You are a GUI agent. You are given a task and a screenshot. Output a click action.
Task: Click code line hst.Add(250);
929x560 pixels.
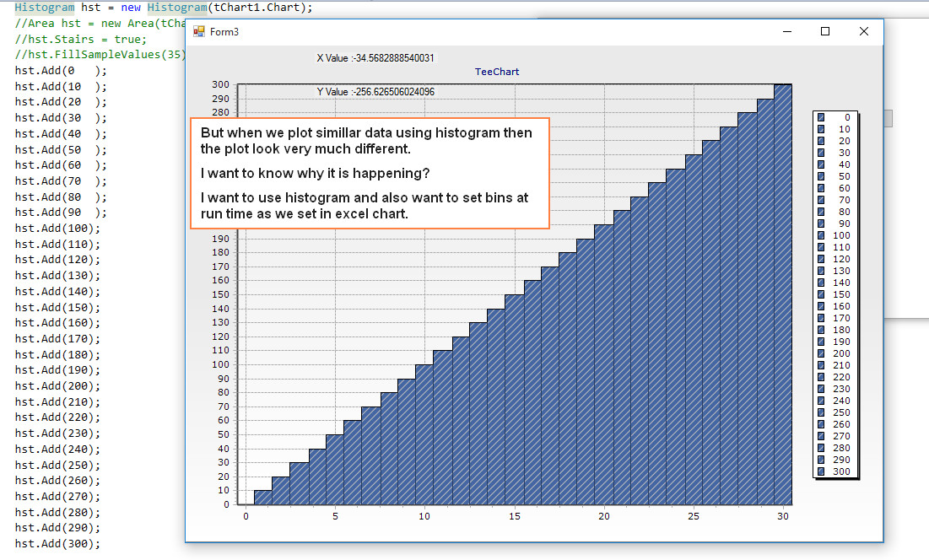(x=57, y=465)
